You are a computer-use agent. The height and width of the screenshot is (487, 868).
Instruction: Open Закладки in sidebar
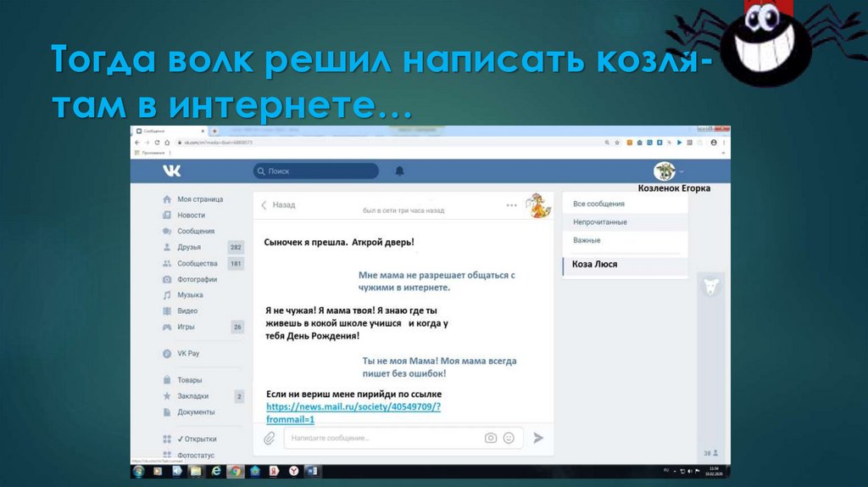(x=192, y=396)
